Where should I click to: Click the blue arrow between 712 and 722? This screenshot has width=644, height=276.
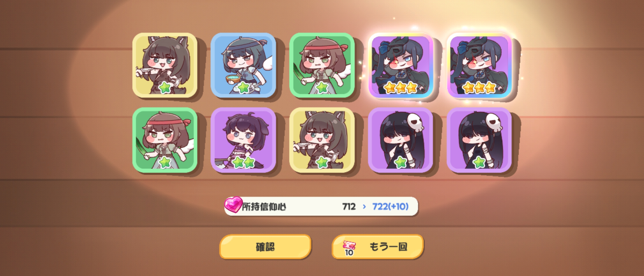pos(364,206)
